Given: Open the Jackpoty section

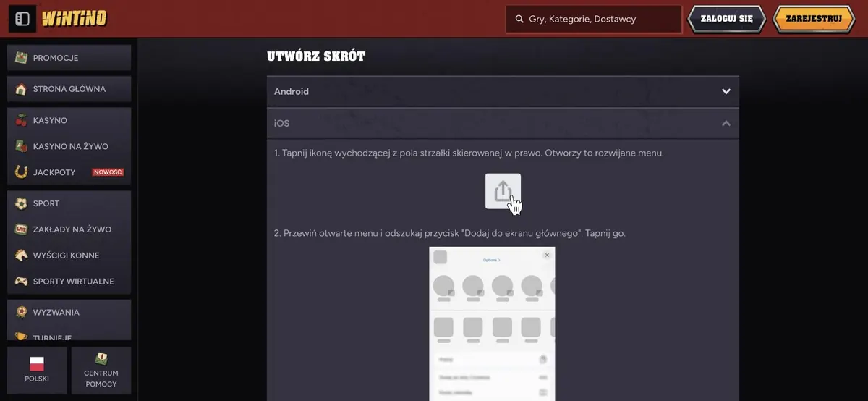Looking at the screenshot, I should tap(69, 172).
